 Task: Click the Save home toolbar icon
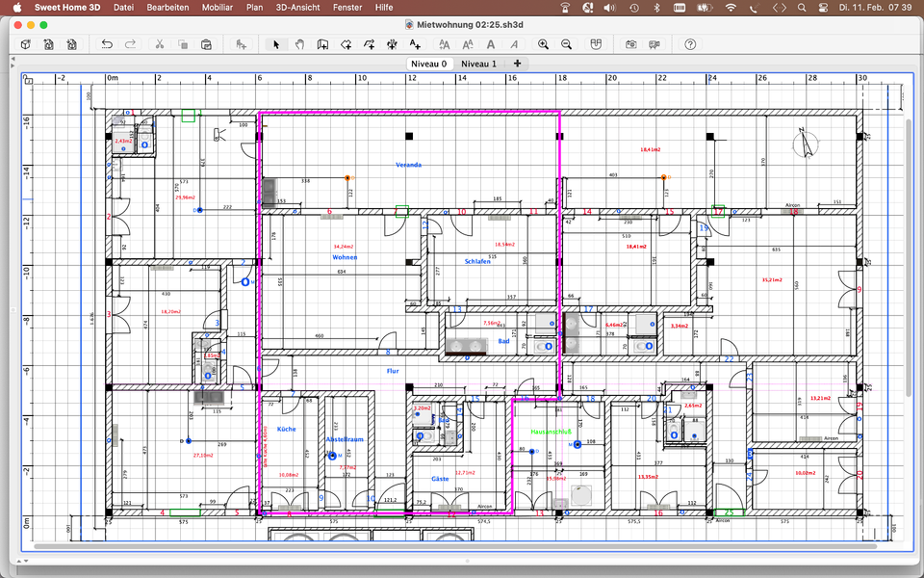point(72,44)
